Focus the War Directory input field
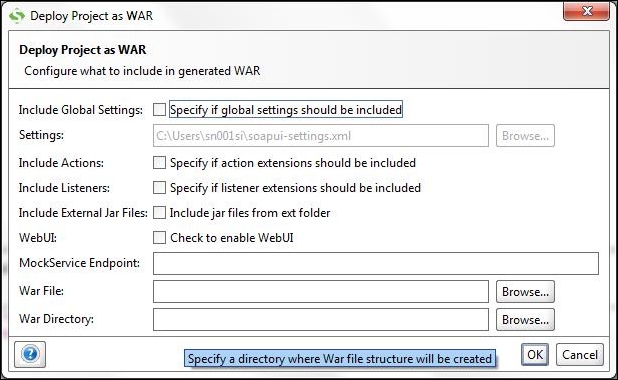 coord(321,319)
